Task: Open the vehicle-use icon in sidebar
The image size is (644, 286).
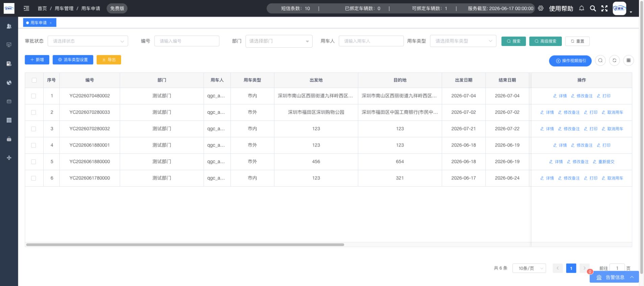Action: click(9, 64)
